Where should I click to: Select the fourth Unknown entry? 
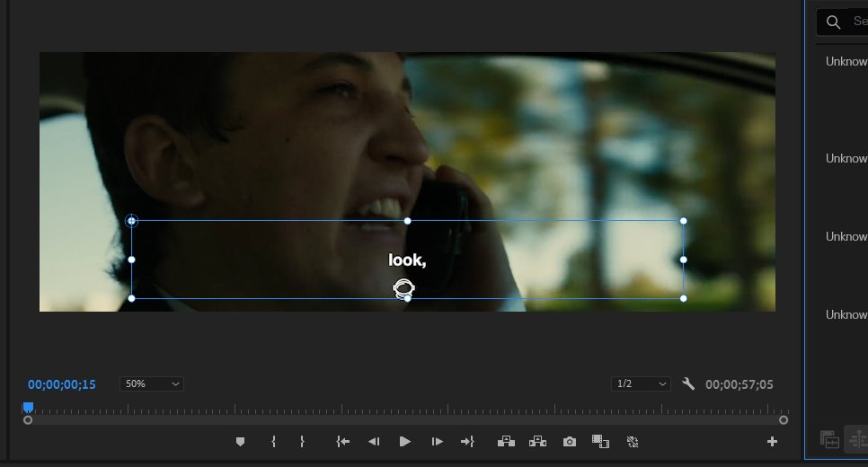[x=846, y=314]
